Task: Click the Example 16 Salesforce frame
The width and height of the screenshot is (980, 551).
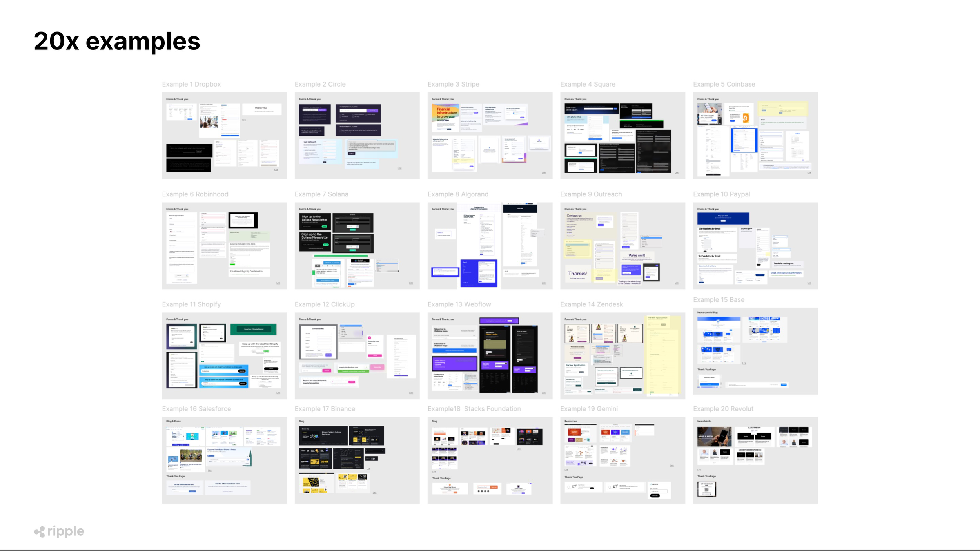Action: coord(224,460)
